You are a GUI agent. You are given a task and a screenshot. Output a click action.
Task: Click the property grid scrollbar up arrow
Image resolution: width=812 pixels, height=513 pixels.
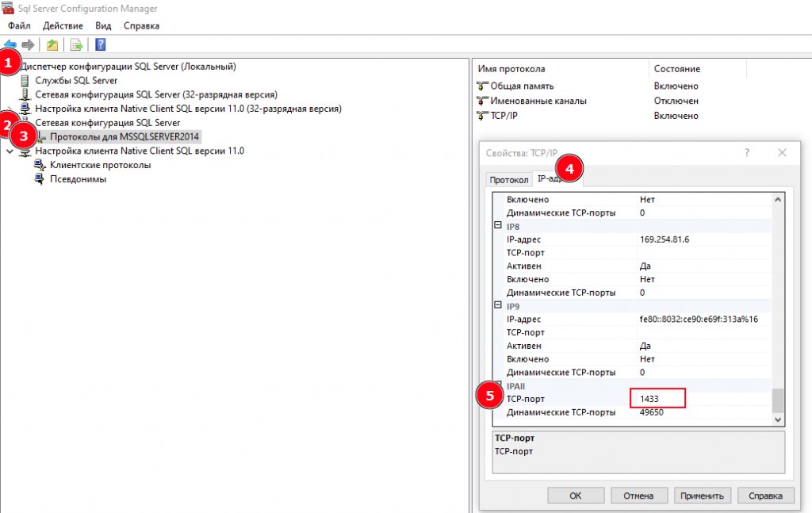coord(778,199)
